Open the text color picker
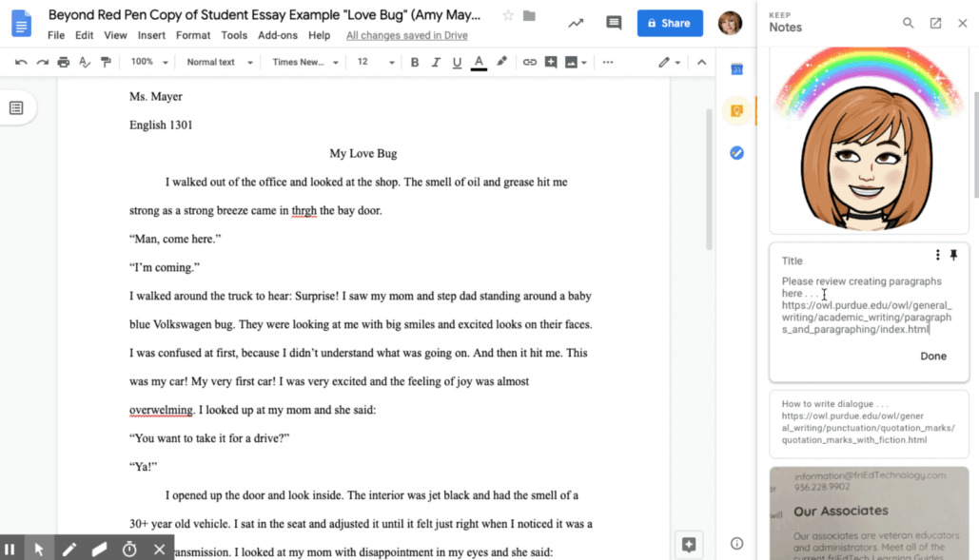This screenshot has height=560, width=979. coord(479,63)
